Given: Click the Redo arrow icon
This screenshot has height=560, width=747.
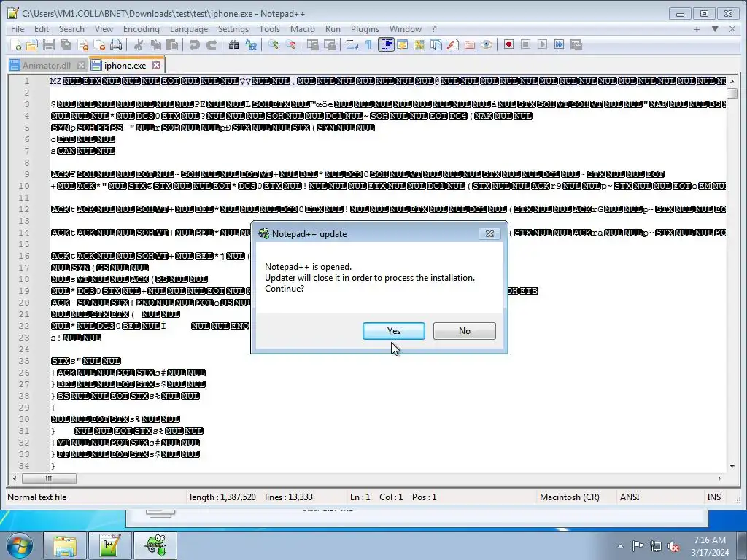Looking at the screenshot, I should tap(212, 44).
